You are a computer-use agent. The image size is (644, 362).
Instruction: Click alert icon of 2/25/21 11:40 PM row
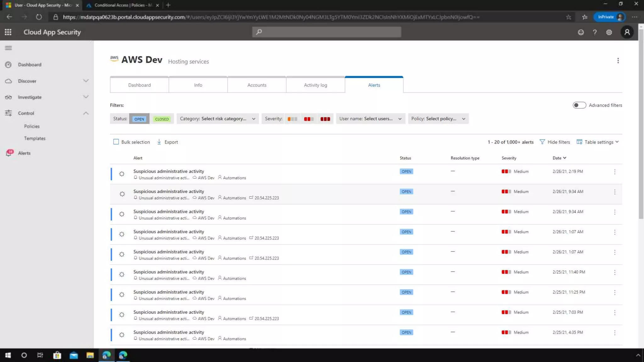(122, 275)
